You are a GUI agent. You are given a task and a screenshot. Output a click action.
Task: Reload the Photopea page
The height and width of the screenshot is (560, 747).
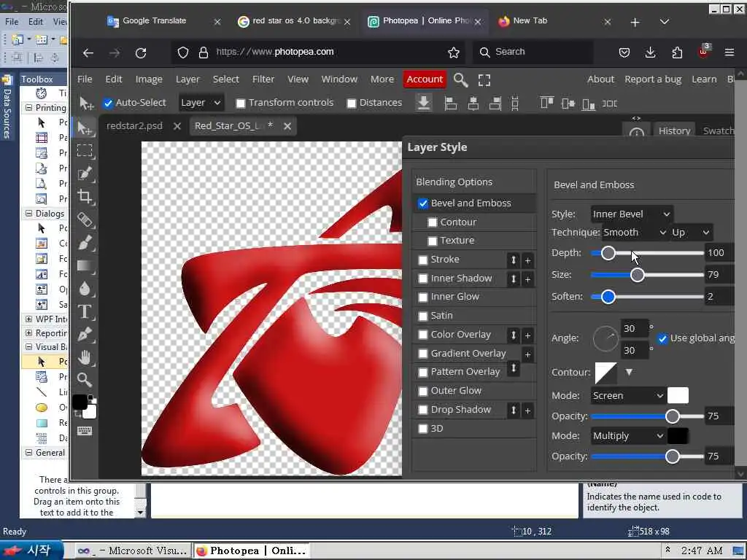click(x=141, y=52)
